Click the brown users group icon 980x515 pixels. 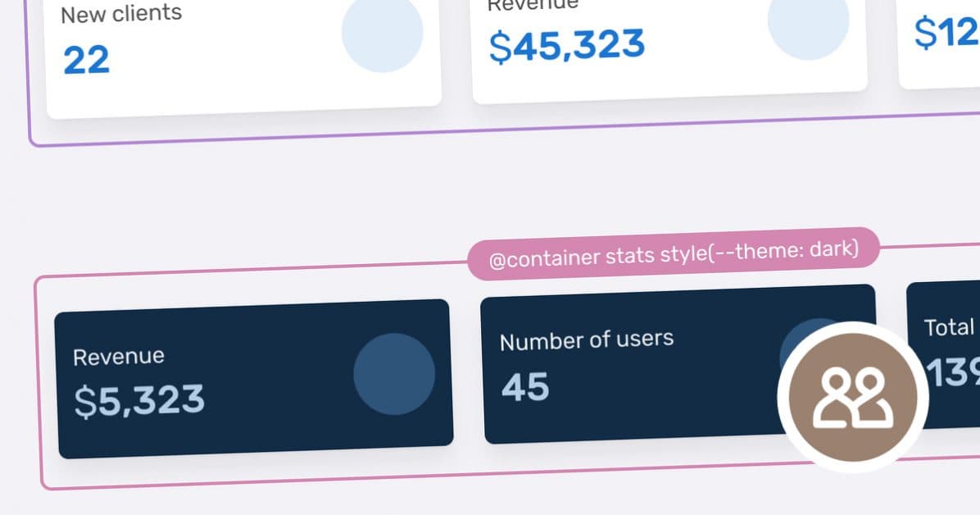[x=852, y=397]
